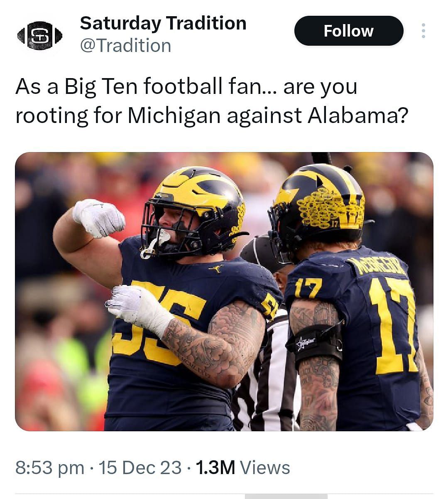
Task: Click the word Michigan in the tweet
Action: (x=174, y=116)
